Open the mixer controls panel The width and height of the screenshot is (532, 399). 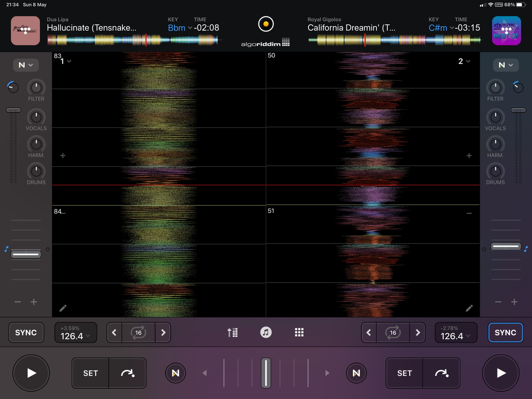tap(232, 332)
